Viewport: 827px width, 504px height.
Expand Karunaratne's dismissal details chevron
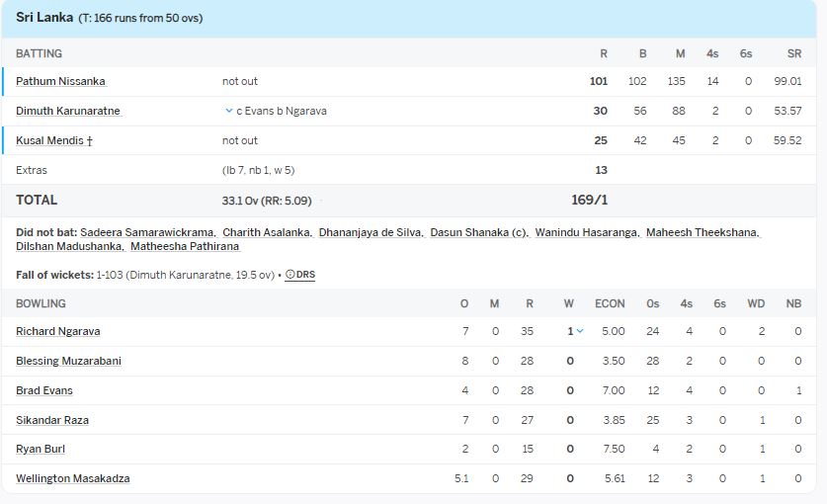click(229, 111)
